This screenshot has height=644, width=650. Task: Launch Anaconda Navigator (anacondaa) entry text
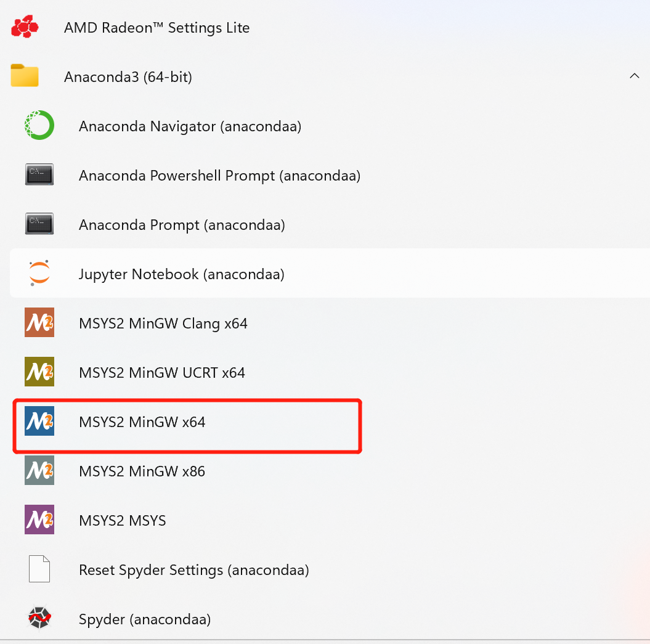[x=190, y=126]
